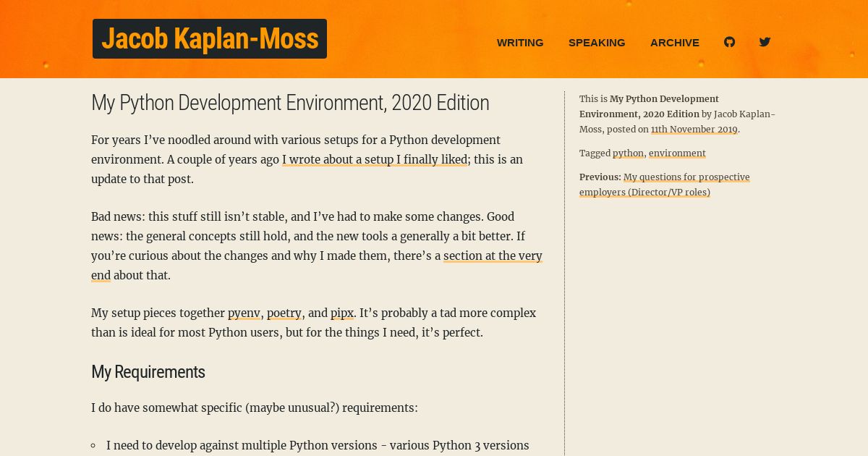
Task: Open the article title heading link
Action: pos(290,103)
